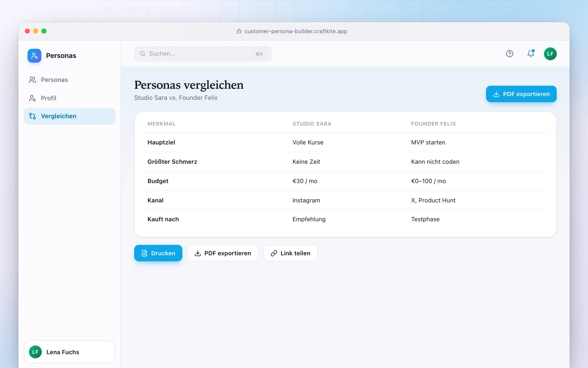
Task: Click the lock icon in the address bar
Action: (239, 31)
